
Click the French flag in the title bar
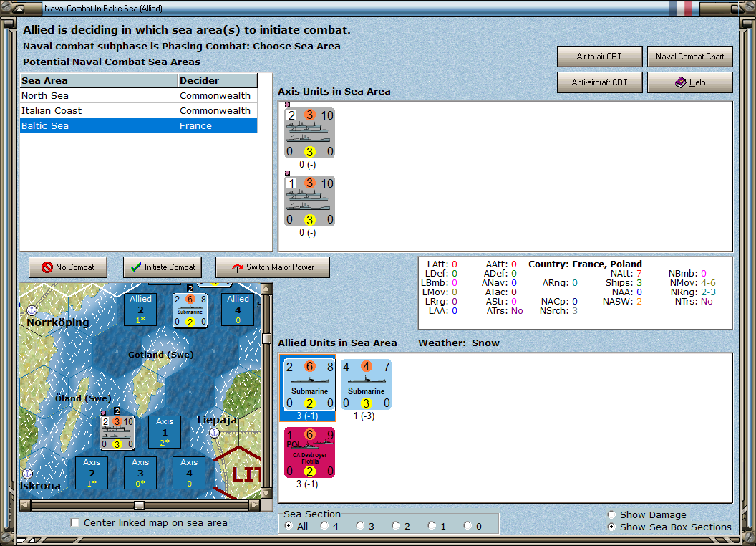(x=679, y=7)
